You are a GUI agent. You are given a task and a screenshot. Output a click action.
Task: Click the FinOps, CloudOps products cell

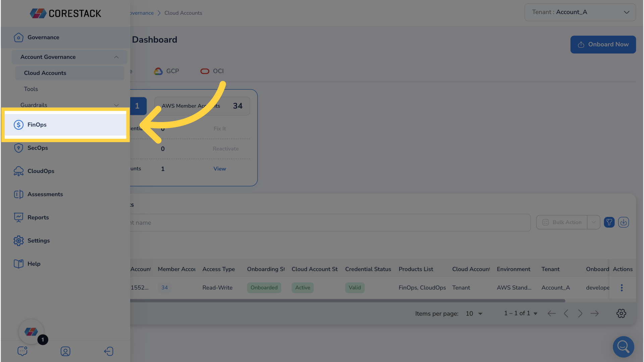coord(422,288)
